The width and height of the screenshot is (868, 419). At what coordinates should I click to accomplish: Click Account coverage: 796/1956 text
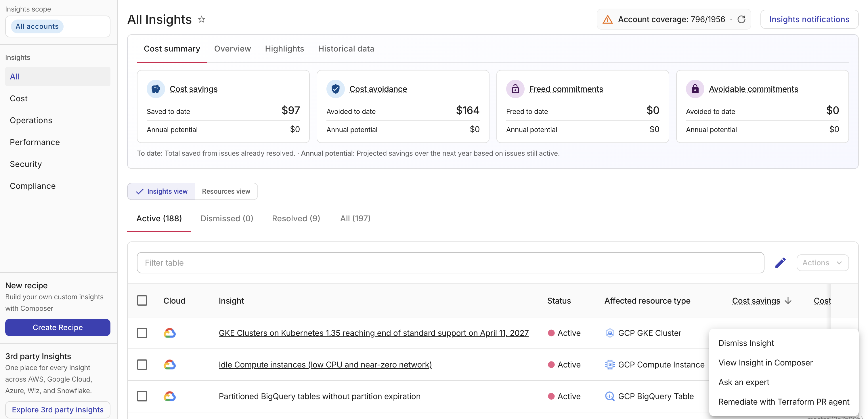[671, 19]
